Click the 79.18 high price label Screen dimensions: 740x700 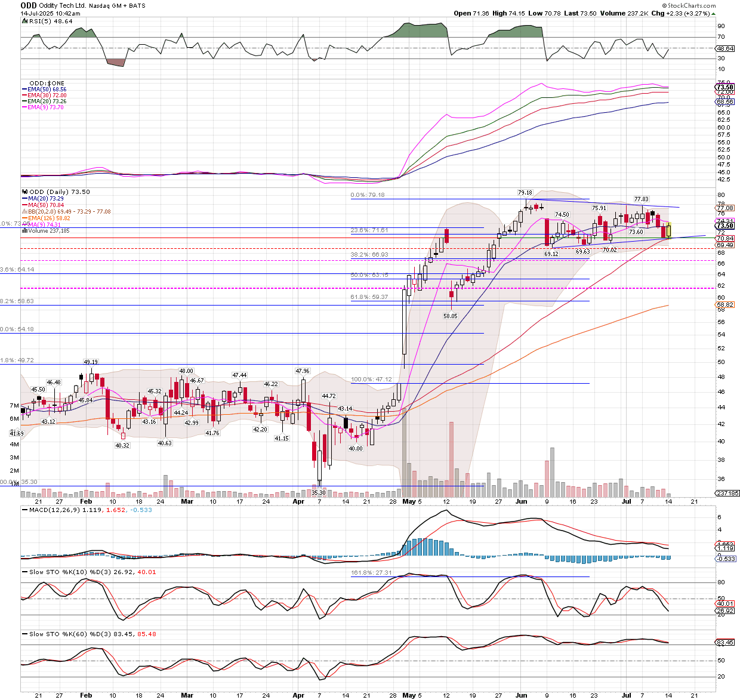(525, 192)
